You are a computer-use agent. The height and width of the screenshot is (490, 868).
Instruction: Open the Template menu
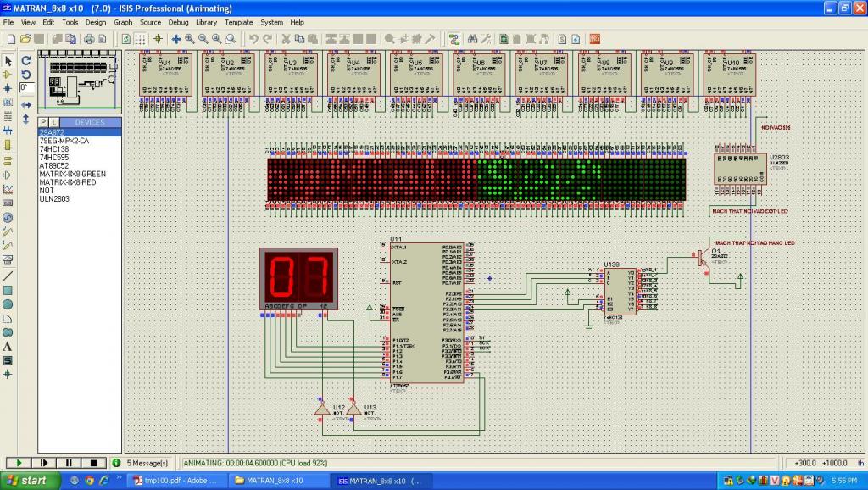[238, 22]
